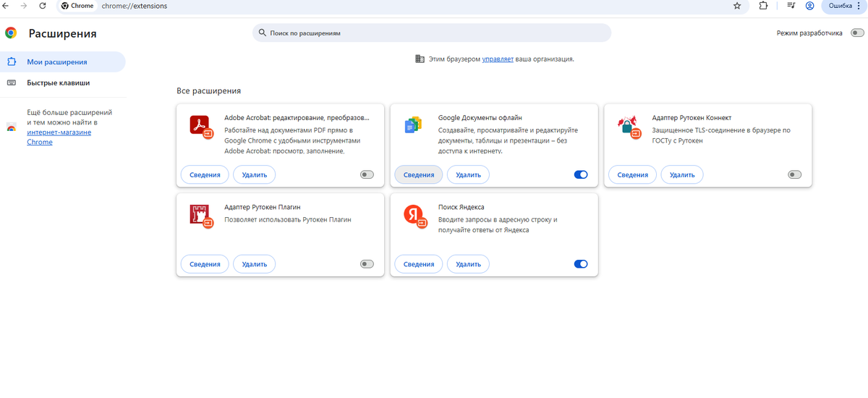
Task: Click the Chrome logo next to Расширения
Action: coord(12,33)
